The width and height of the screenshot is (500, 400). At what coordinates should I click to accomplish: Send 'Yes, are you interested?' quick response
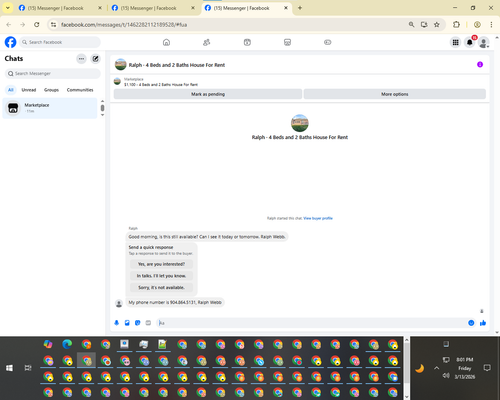click(x=161, y=264)
